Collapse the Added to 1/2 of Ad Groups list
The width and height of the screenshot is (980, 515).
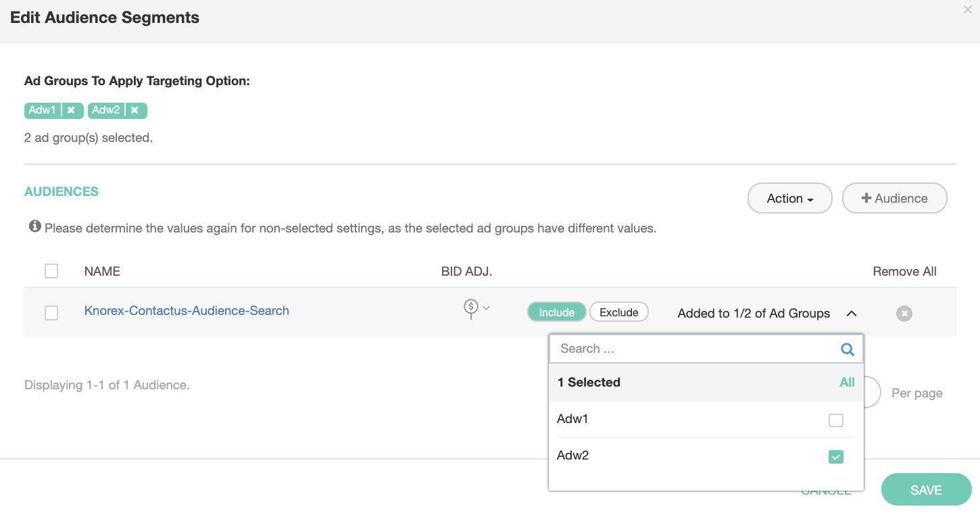[x=851, y=313]
